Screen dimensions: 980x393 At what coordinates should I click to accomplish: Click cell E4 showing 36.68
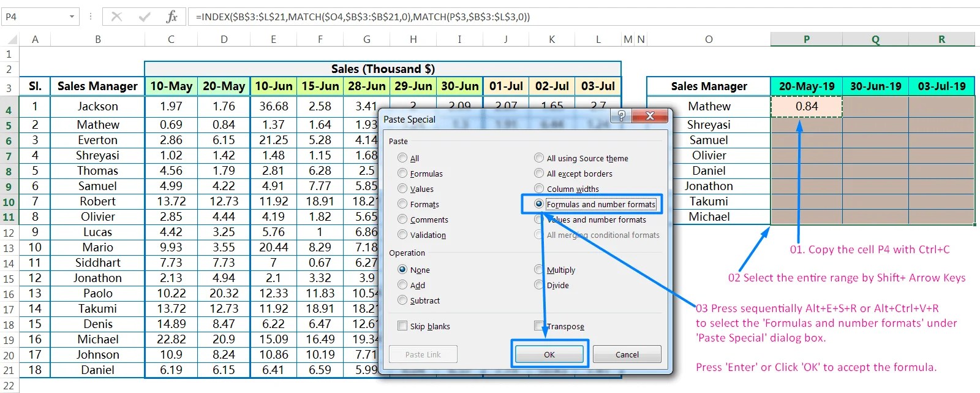pyautogui.click(x=273, y=106)
